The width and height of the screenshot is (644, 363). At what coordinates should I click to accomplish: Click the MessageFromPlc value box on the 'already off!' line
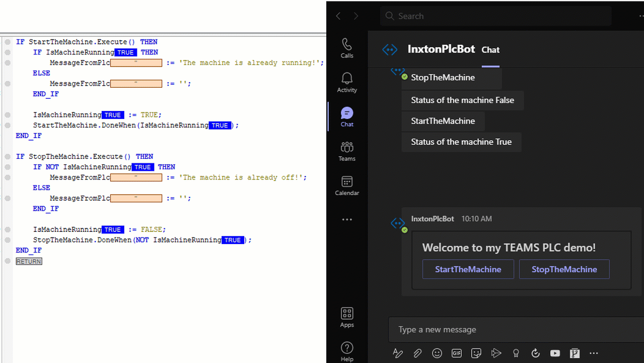click(136, 177)
